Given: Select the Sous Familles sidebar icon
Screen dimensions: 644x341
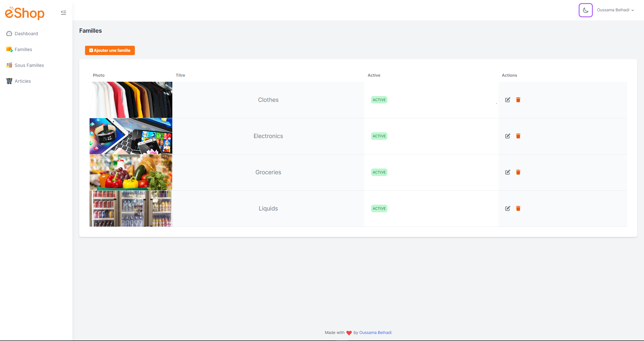Looking at the screenshot, I should (9, 65).
